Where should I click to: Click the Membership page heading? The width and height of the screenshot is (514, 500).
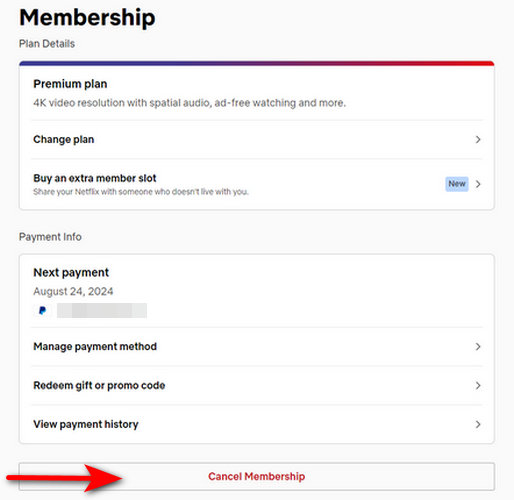pyautogui.click(x=87, y=17)
